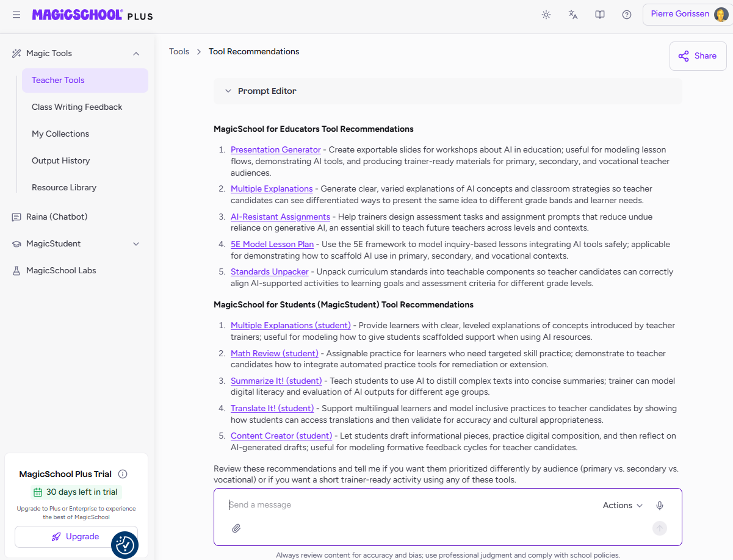
Task: Open the Presentation Generator link
Action: pos(275,149)
